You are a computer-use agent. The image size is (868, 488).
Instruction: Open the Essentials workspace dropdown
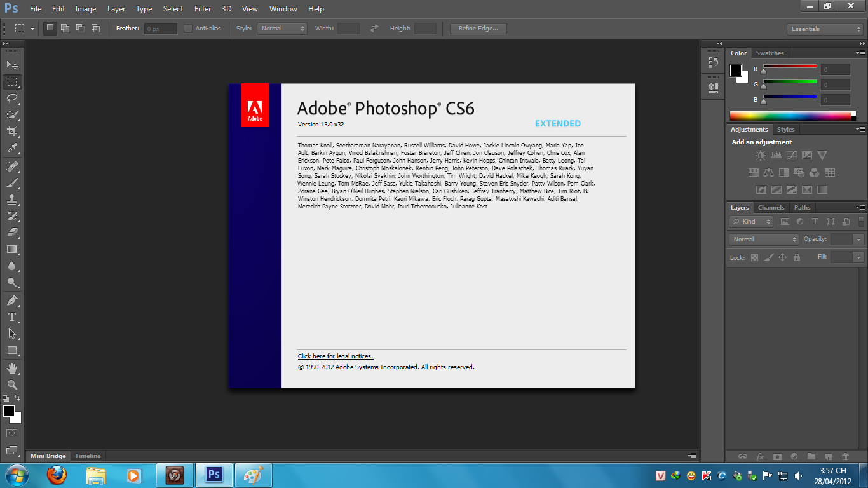point(825,29)
